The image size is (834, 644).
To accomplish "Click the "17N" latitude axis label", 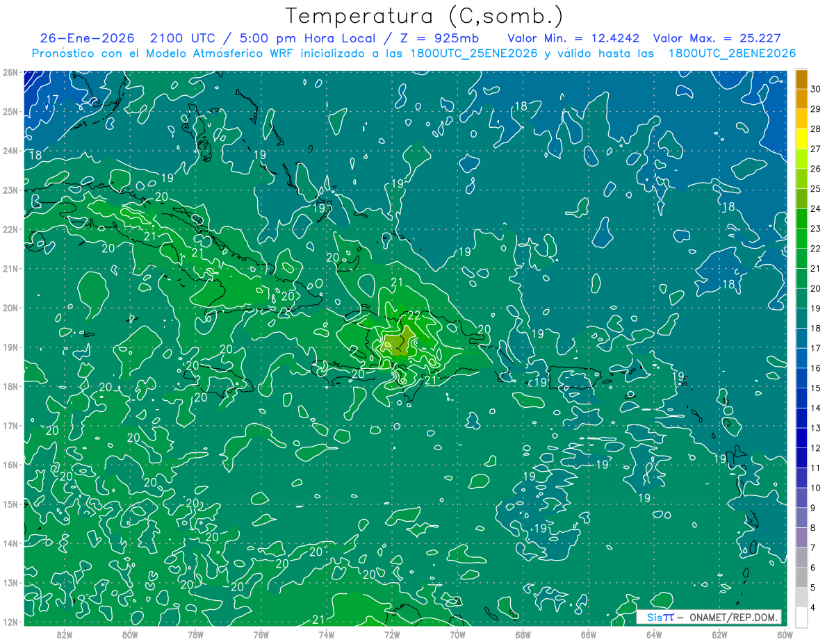I will [10, 425].
